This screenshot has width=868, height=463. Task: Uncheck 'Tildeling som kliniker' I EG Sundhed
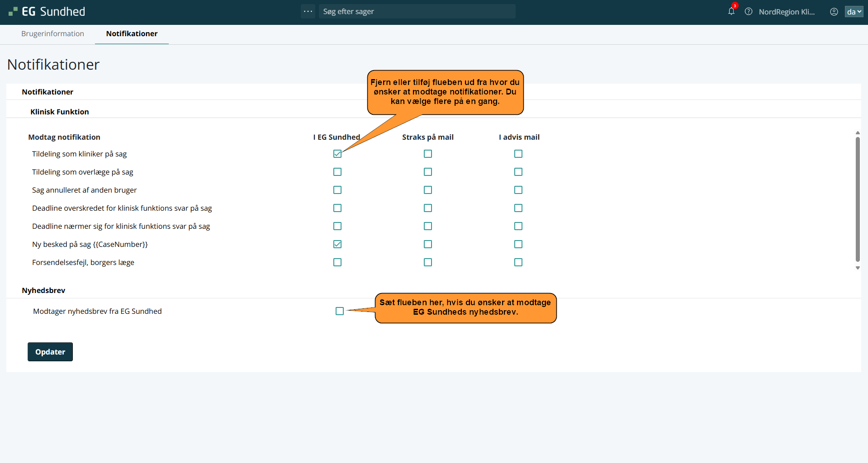point(337,154)
